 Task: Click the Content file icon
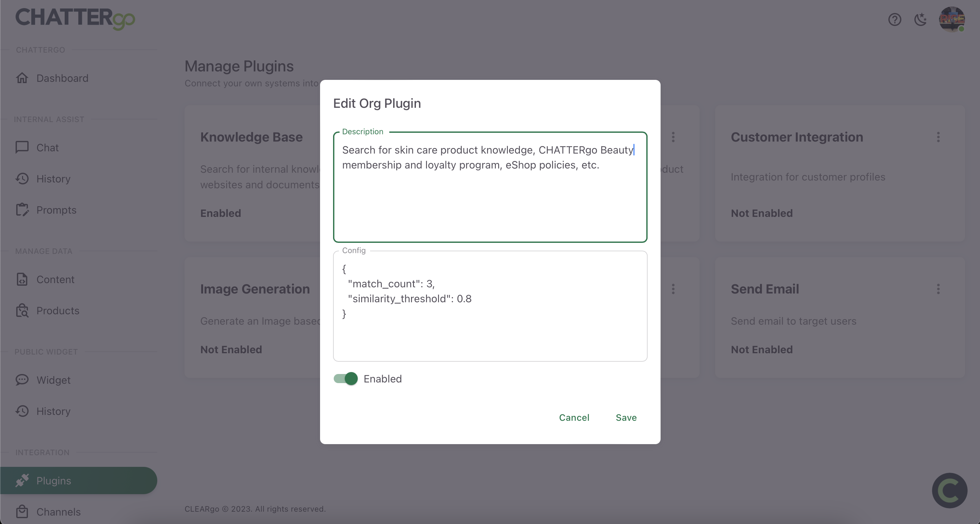pos(22,279)
